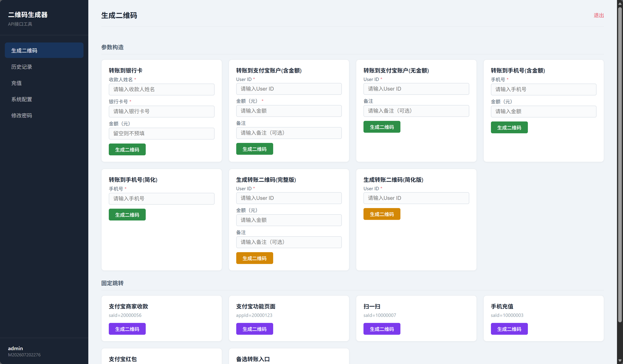Generate QR code for 支付宝商家收款
Viewport: 623px width, 364px height.
coord(127,329)
